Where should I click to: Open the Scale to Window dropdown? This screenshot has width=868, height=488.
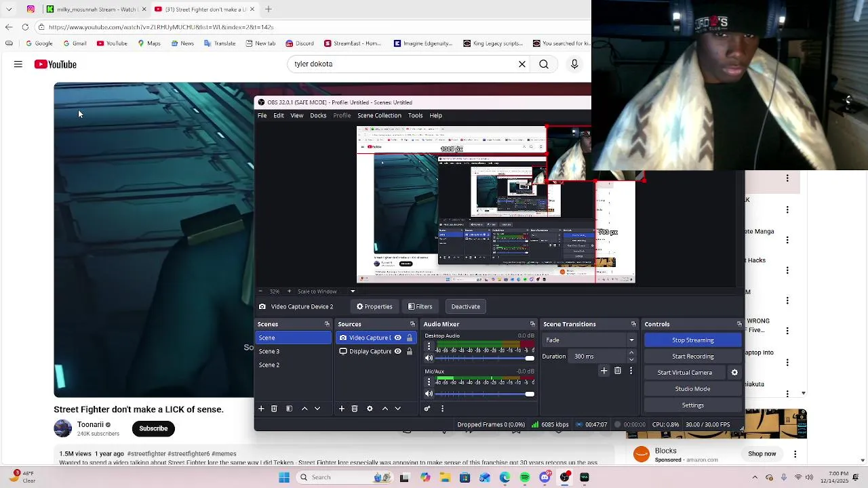point(353,291)
